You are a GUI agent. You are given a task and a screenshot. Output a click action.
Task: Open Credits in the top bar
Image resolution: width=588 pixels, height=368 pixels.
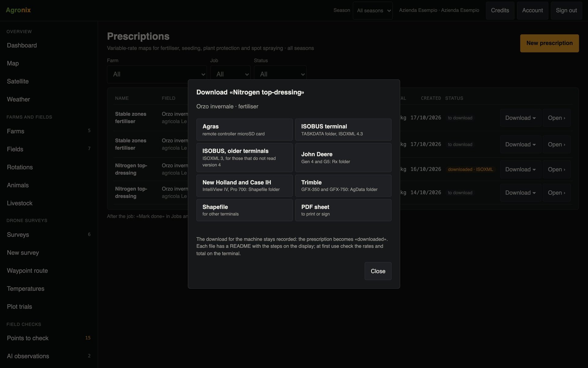(500, 10)
